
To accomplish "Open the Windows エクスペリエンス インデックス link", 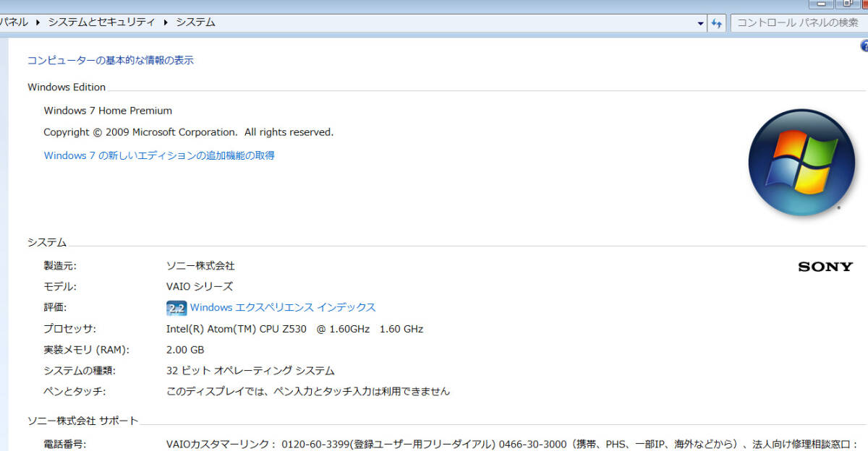I will pos(283,307).
